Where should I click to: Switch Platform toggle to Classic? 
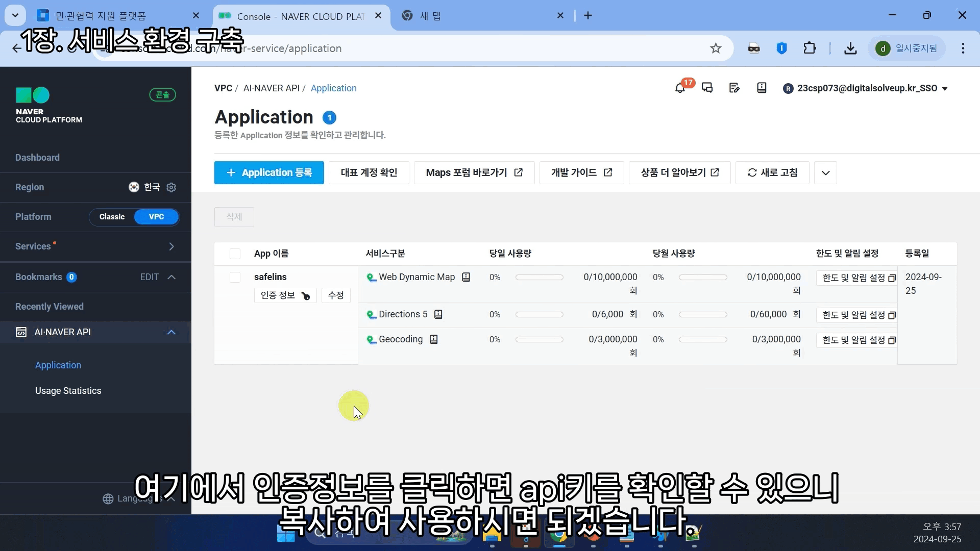point(112,217)
